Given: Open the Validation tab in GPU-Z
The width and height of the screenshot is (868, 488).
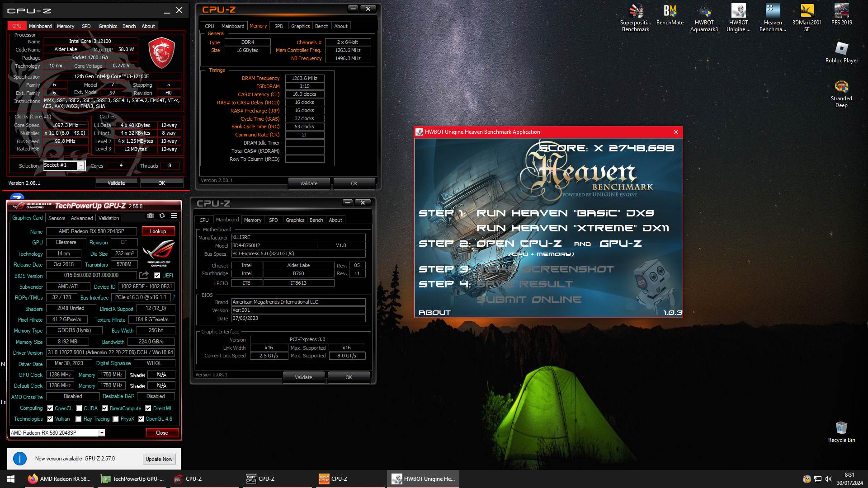Looking at the screenshot, I should coord(109,218).
